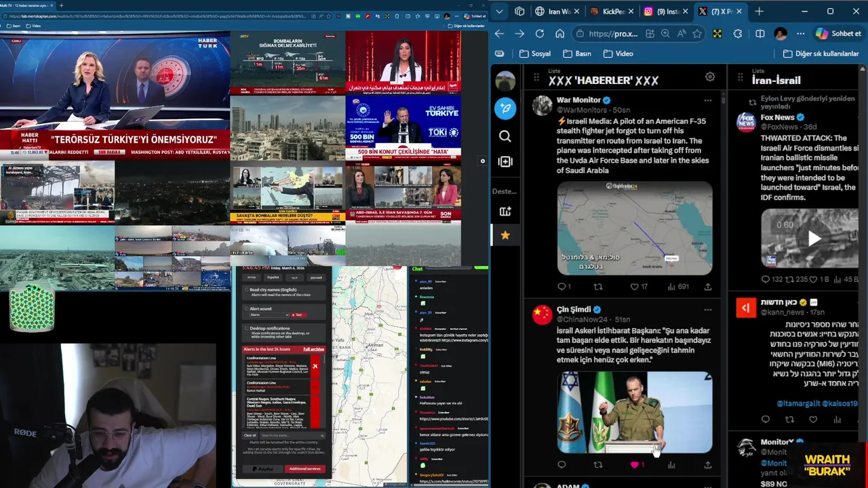Add page to favorites star icon
This screenshot has height=488, width=868.
697,33
